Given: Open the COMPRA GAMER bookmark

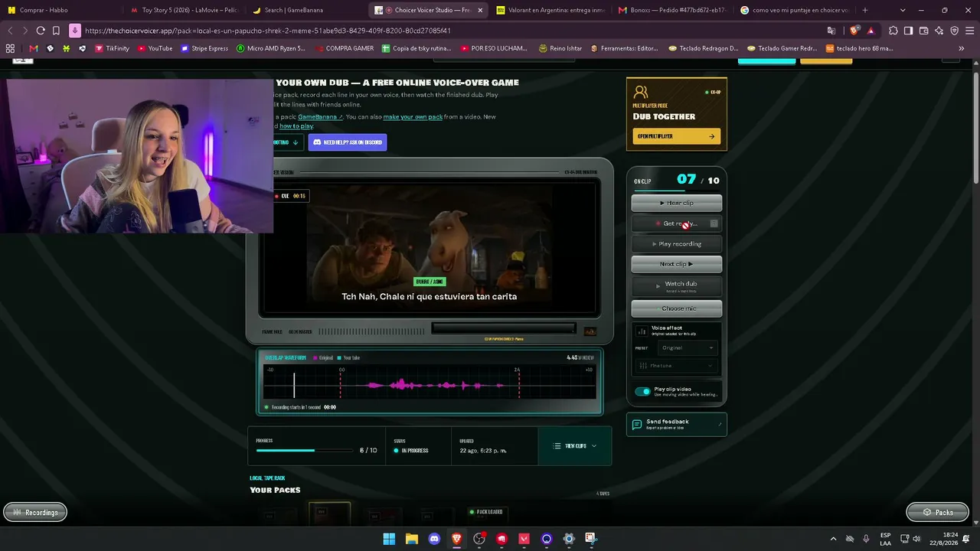Looking at the screenshot, I should point(345,48).
